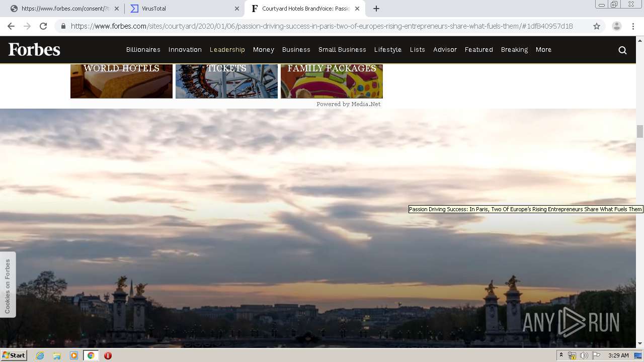The height and width of the screenshot is (362, 644).
Task: Open the Leadership menu
Action: 227,50
